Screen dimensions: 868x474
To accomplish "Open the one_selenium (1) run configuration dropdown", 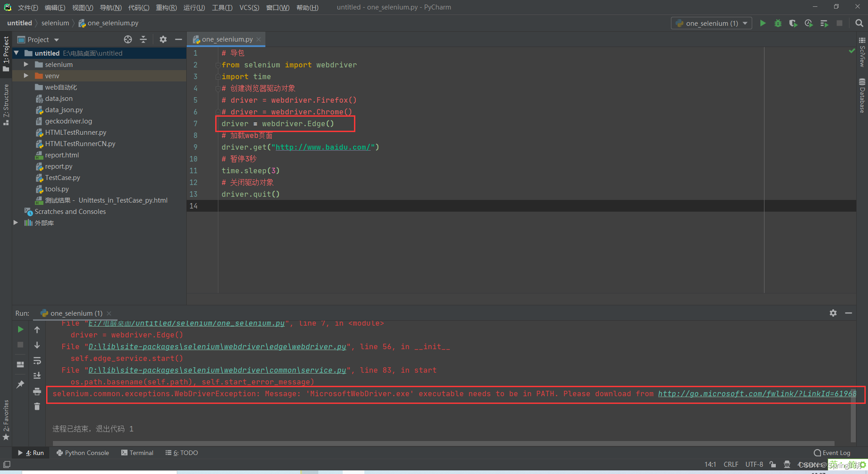I will [712, 23].
